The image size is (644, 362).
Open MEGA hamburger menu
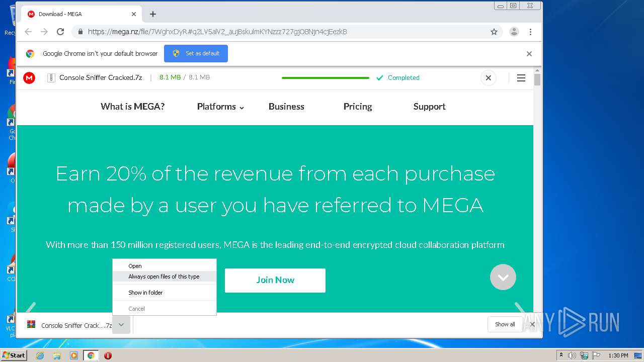[521, 78]
